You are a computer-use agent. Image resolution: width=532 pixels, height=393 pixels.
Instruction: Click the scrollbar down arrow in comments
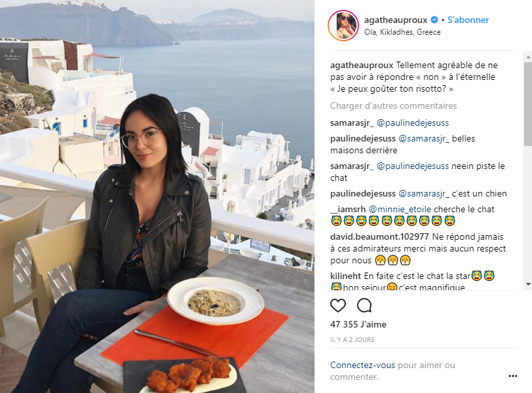(x=528, y=284)
